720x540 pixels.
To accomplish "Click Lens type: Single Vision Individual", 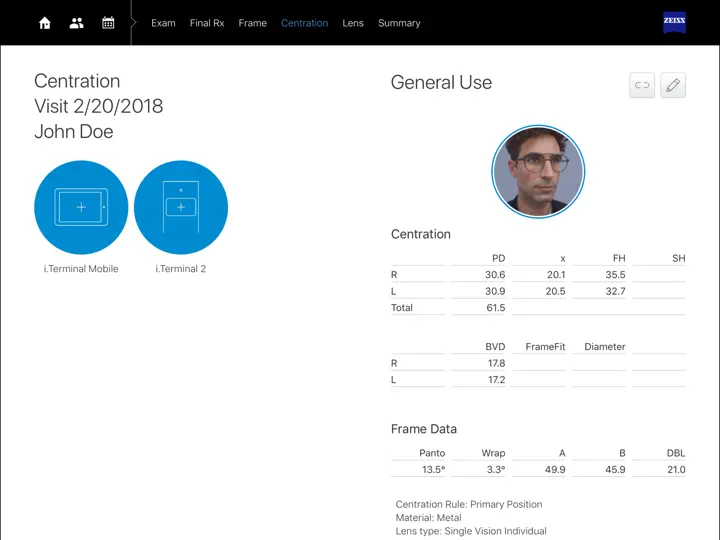I will [471, 531].
